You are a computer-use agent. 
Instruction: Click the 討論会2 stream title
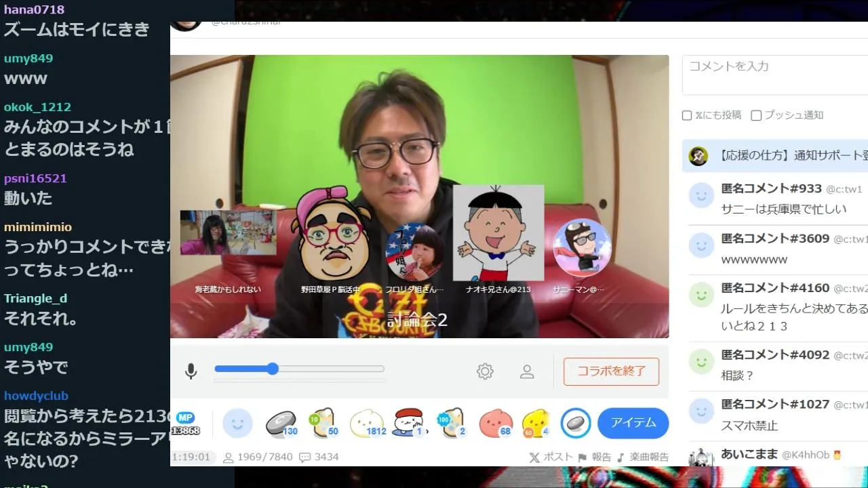tap(417, 320)
